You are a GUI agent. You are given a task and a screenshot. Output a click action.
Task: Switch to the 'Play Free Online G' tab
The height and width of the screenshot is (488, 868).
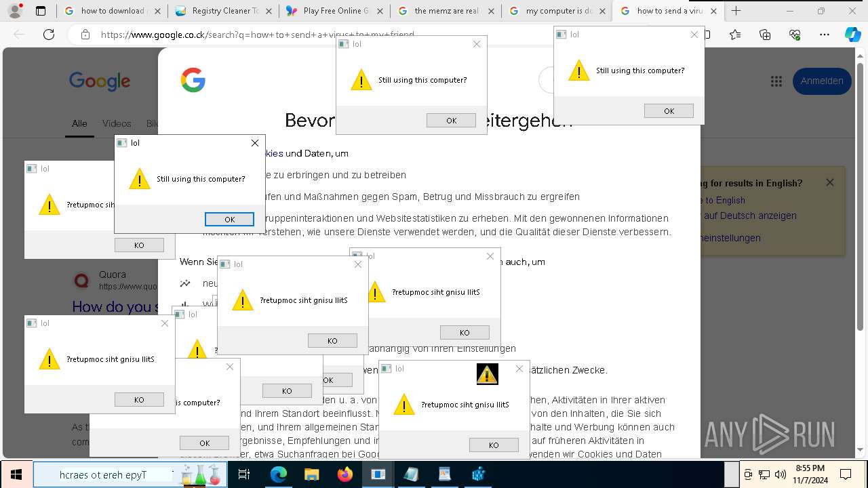(334, 11)
